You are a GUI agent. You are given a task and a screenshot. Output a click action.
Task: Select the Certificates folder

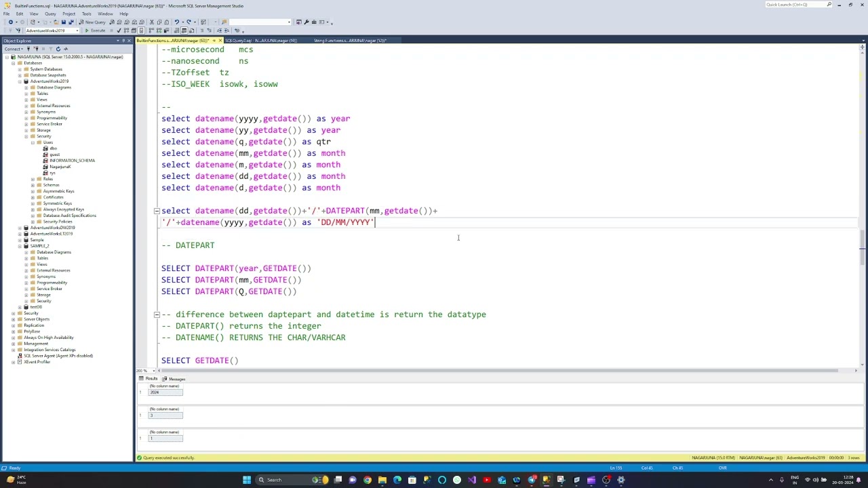pyautogui.click(x=53, y=197)
